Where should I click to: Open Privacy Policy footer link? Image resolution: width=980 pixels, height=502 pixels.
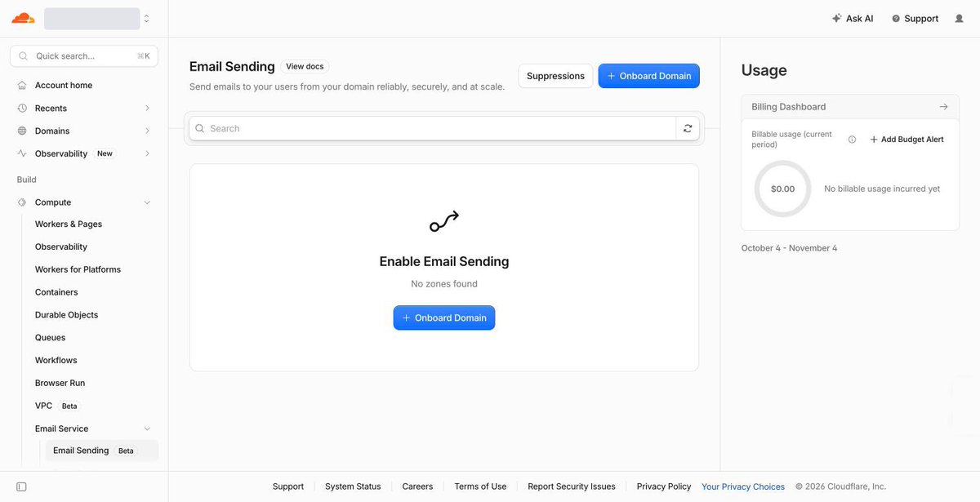(664, 486)
